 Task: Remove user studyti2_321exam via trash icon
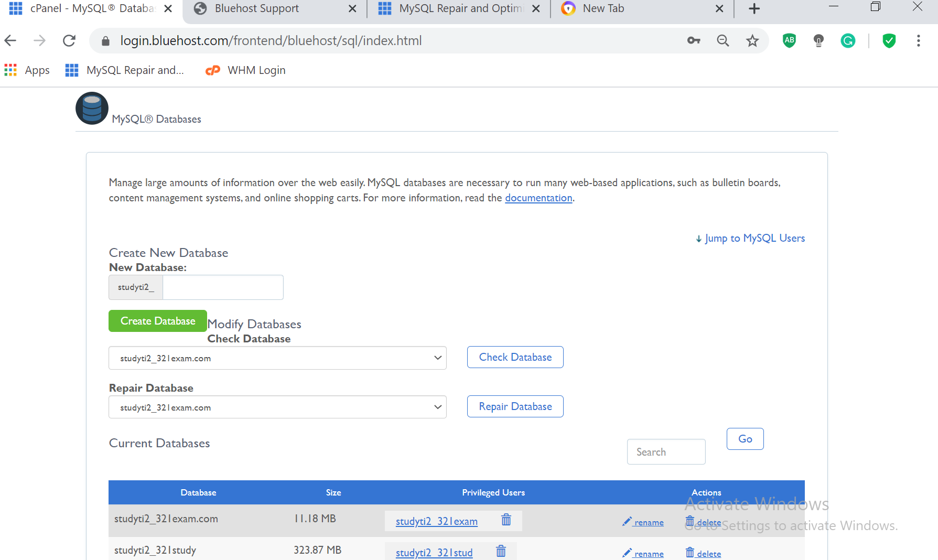tap(506, 520)
